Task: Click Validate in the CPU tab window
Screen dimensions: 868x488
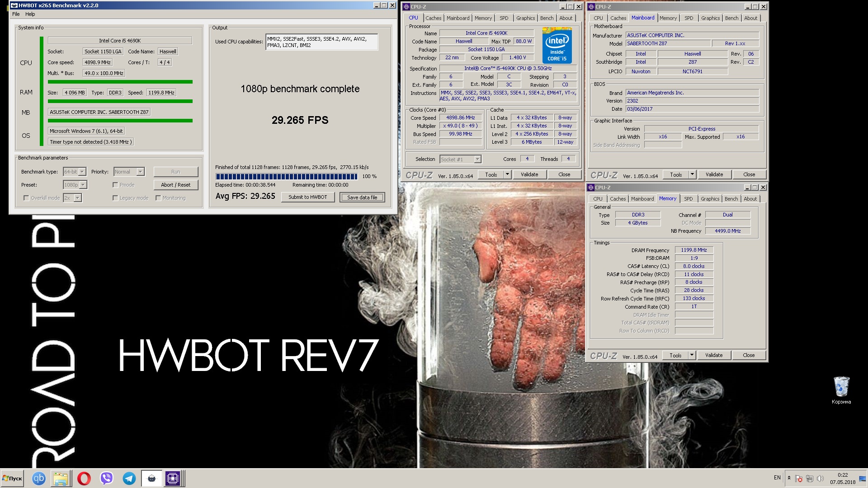Action: (x=529, y=174)
